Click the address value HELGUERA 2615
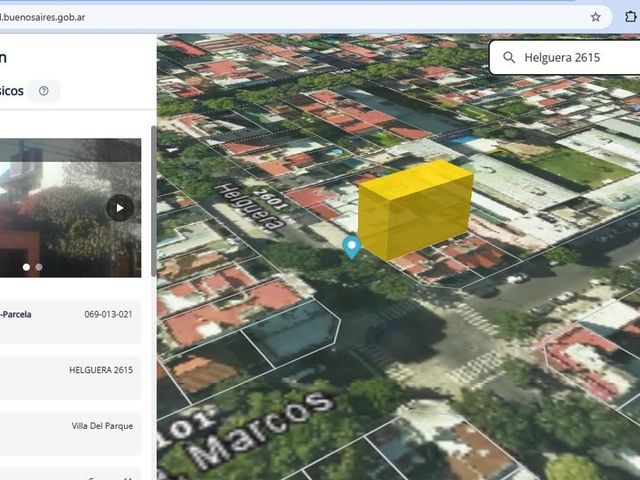 pos(101,370)
